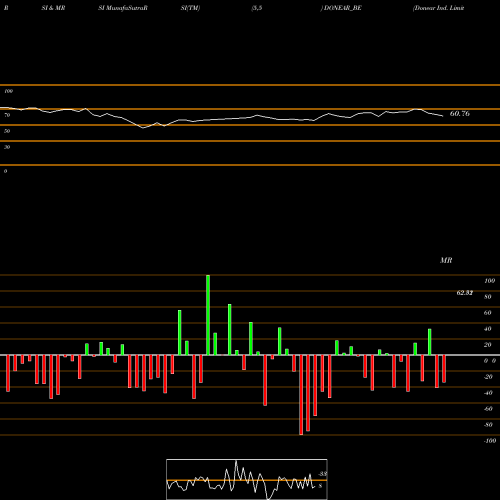Click the 20 label on the MR axis
500x500 pixels.
tap(488, 345)
